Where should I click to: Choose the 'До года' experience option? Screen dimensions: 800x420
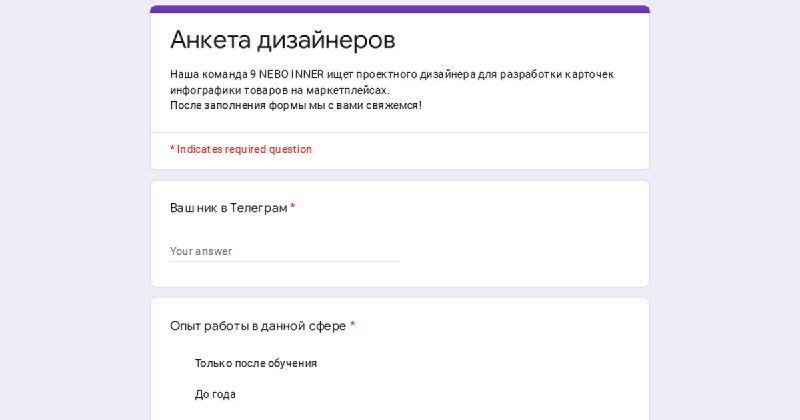(215, 394)
